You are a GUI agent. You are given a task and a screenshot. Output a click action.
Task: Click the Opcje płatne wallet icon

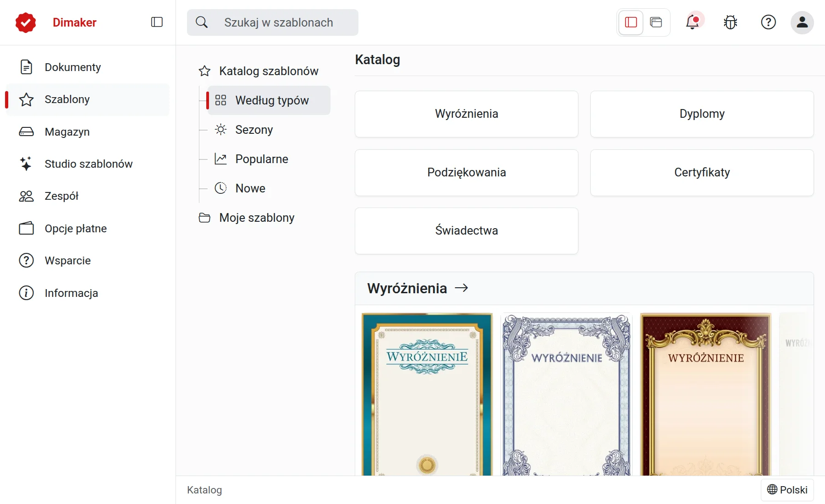[x=26, y=229]
